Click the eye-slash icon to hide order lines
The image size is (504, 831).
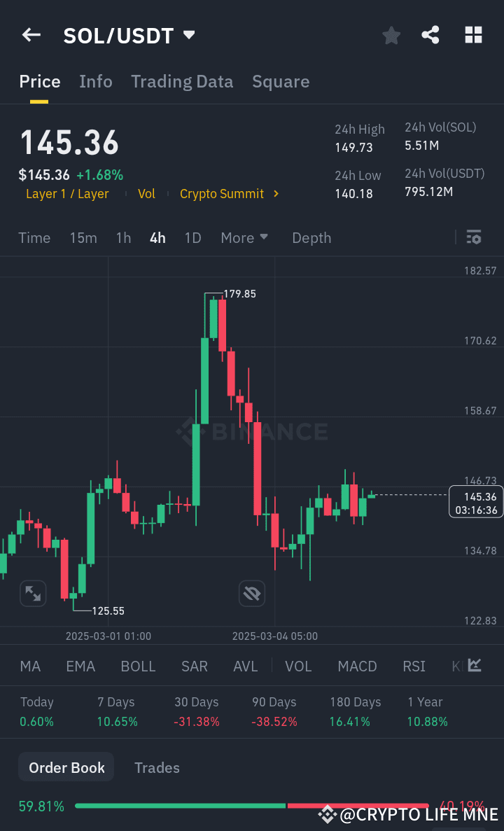252,593
